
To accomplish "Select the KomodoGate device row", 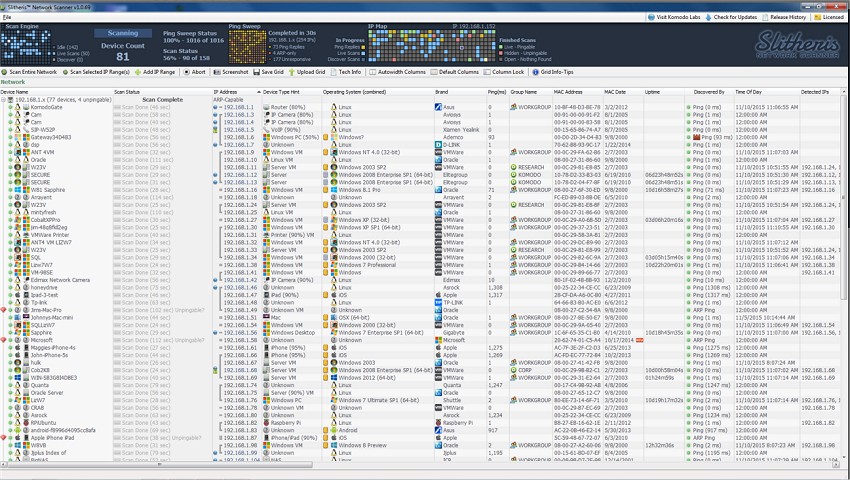I will pos(47,107).
